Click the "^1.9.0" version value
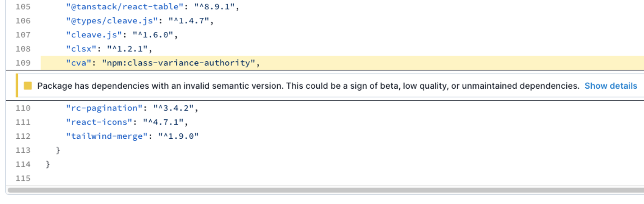Screen dimensions: 644x204 coord(179,136)
